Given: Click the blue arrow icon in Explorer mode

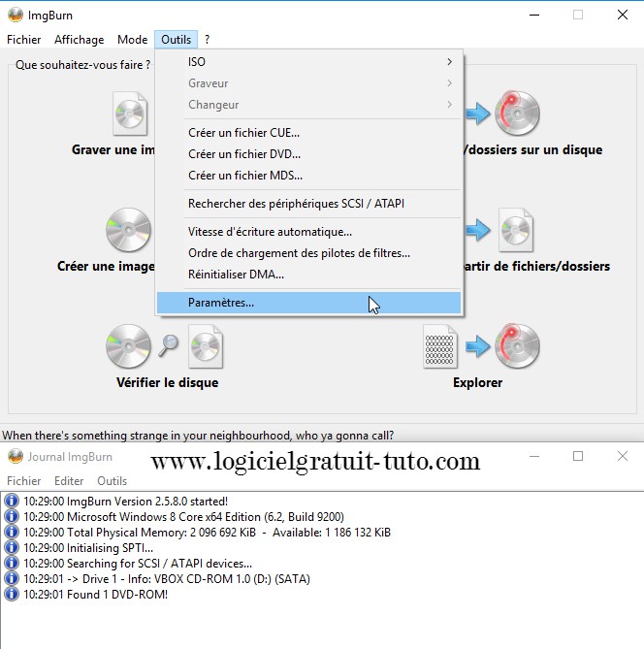Looking at the screenshot, I should [x=477, y=346].
